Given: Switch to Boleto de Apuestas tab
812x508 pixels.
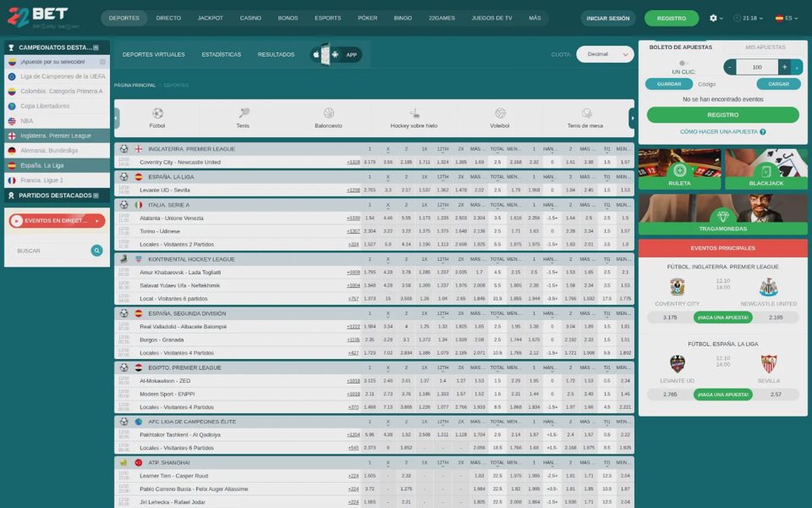Looking at the screenshot, I should (680, 47).
